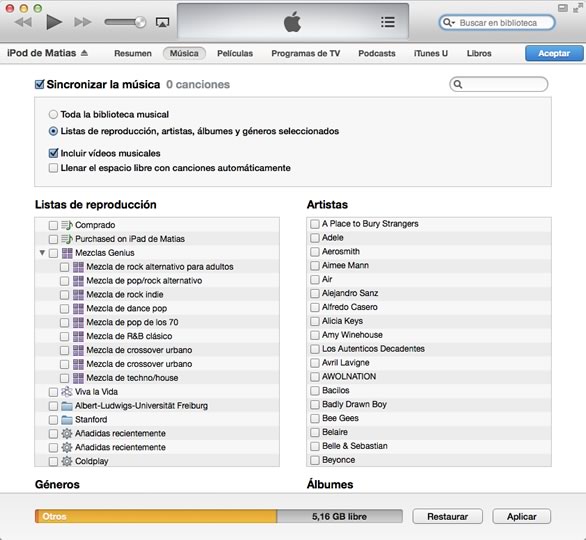Switch to the Libros tab
586x540 pixels.
tap(479, 53)
